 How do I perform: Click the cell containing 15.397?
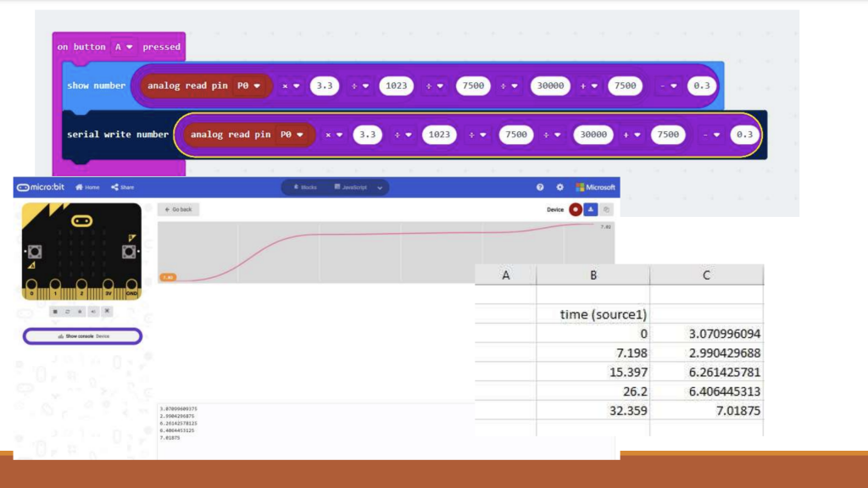pyautogui.click(x=593, y=373)
